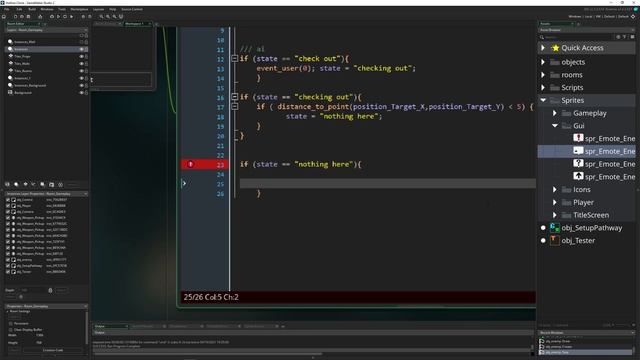Collapse code fold at line 12

click(235, 58)
